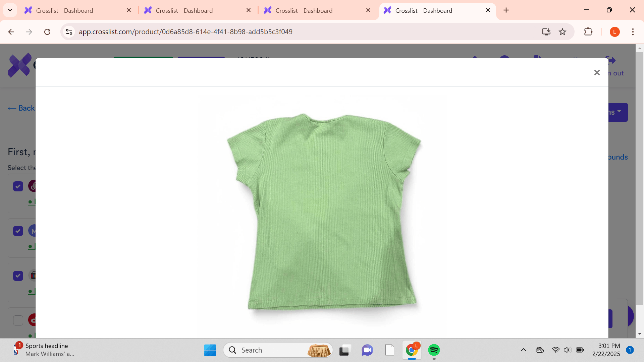Viewport: 644px width, 362px height.
Task: Open Chrome three-dot menu
Action: click(x=633, y=32)
